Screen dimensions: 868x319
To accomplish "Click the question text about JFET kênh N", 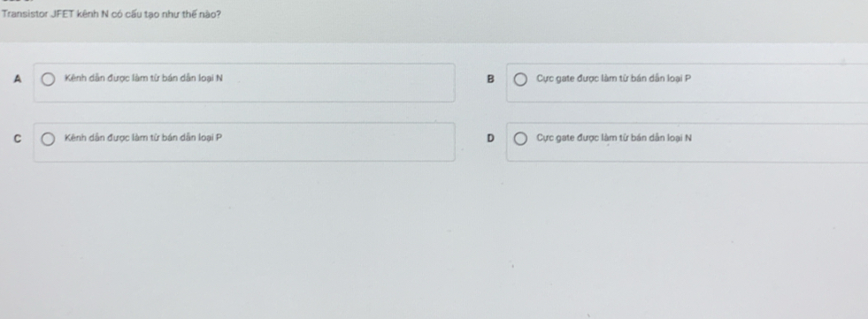I will click(111, 14).
